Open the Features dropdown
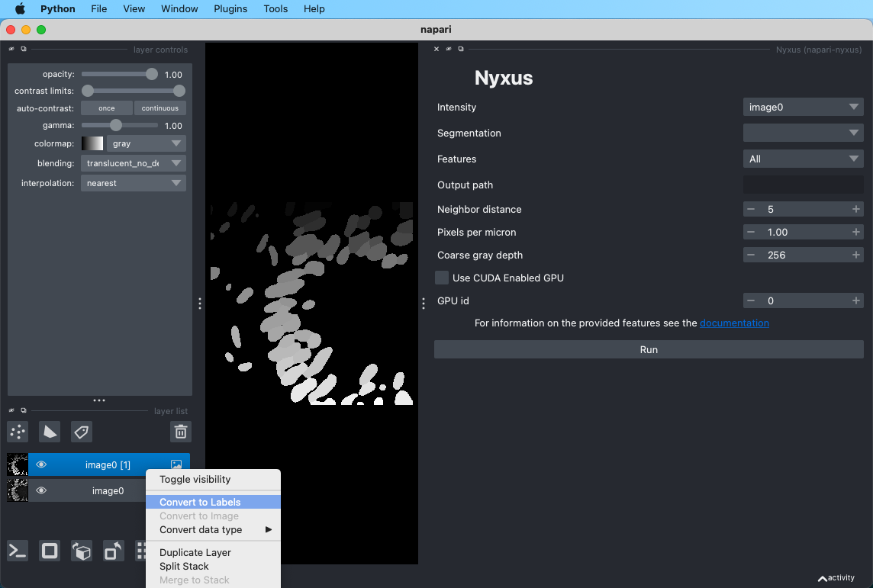Viewport: 873px width, 588px height. (803, 159)
